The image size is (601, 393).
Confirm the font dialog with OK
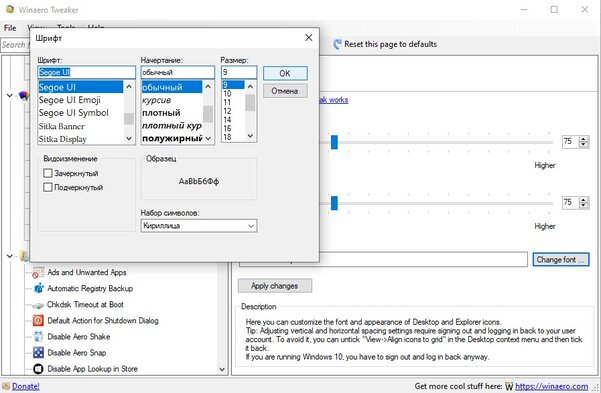(285, 73)
